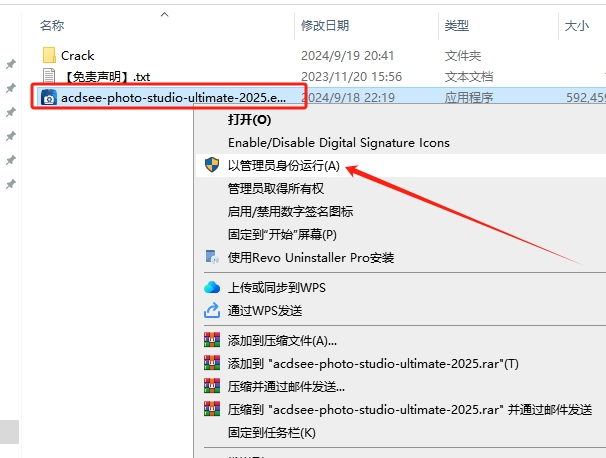Click the WPS share send icon

212,310
